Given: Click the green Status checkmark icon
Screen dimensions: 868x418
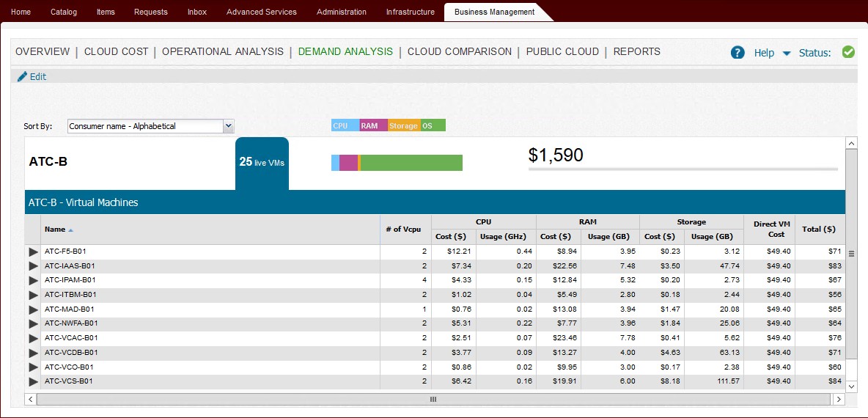Looking at the screenshot, I should pos(848,52).
